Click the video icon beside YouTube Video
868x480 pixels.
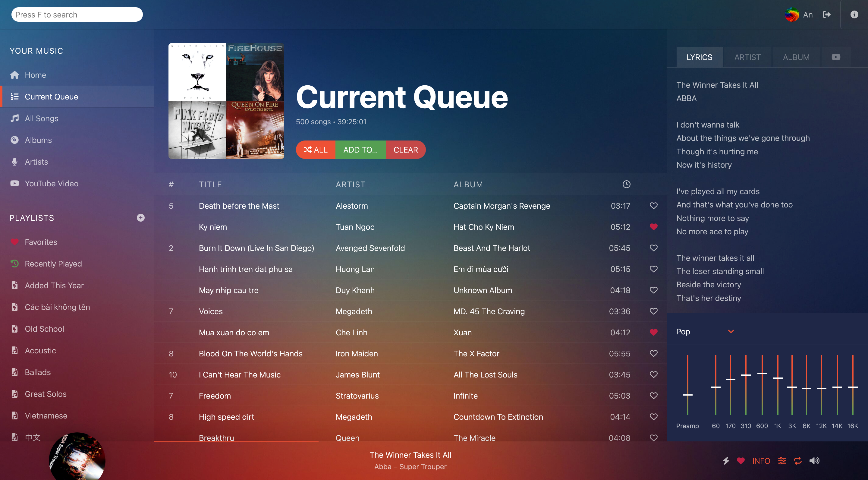(14, 183)
